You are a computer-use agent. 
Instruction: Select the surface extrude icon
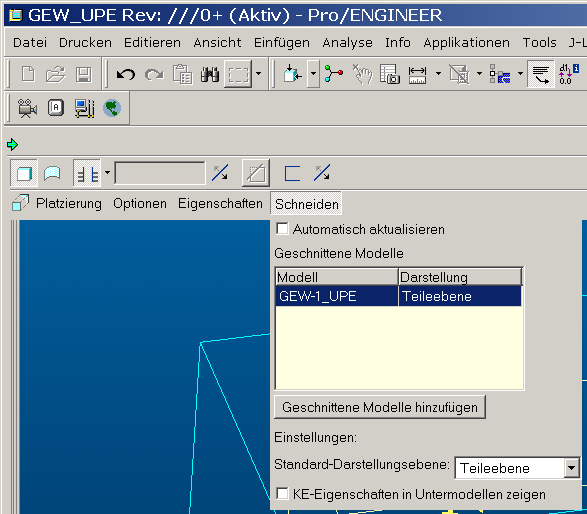coord(52,174)
